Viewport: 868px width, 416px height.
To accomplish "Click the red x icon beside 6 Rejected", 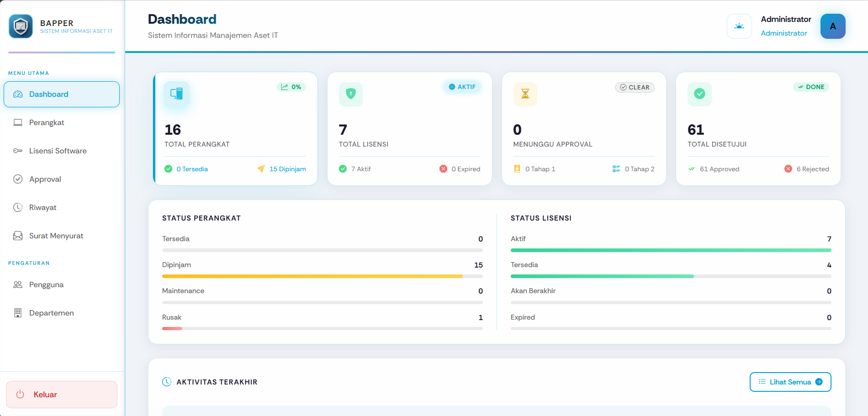I will 788,169.
